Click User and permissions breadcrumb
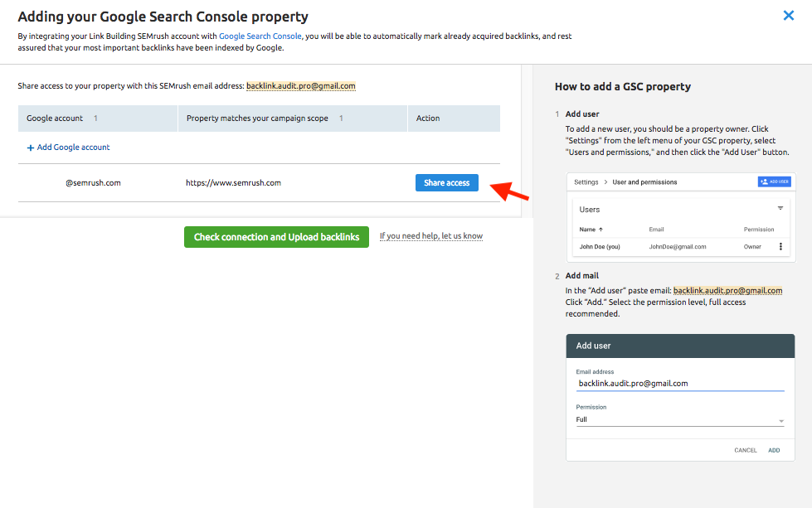Image resolution: width=812 pixels, height=508 pixels. tap(644, 182)
